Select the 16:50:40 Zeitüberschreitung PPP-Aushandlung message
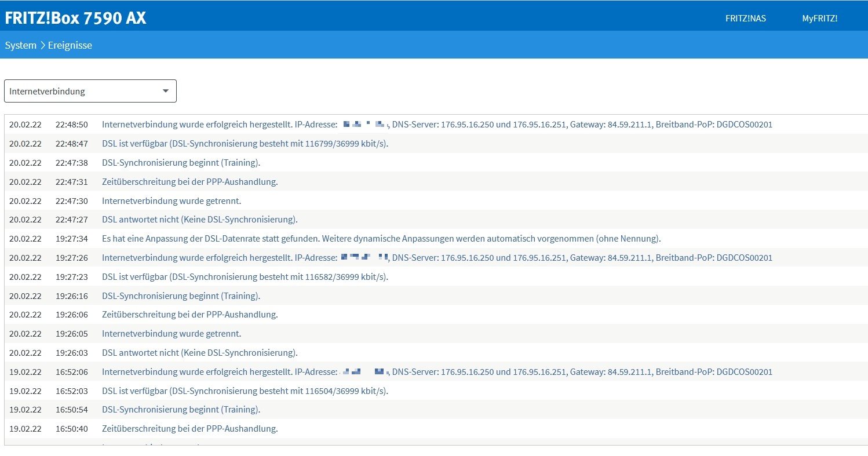This screenshot has width=868, height=456. pyautogui.click(x=190, y=429)
